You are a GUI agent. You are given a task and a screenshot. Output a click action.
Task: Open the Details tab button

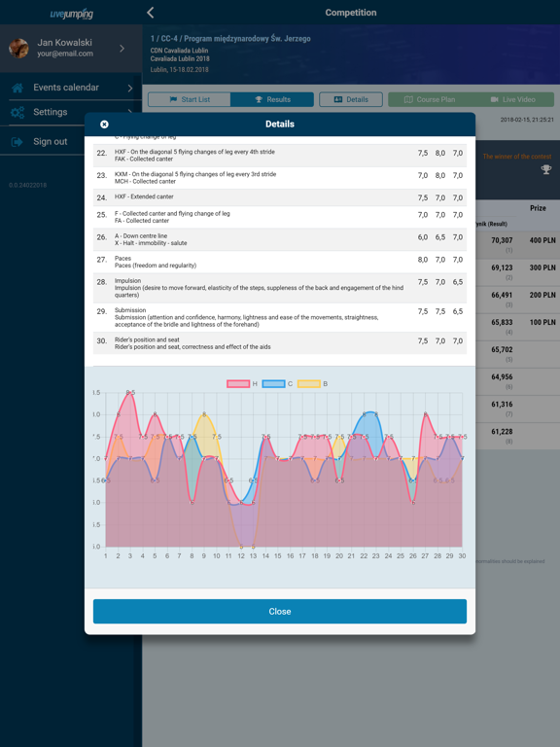(x=351, y=99)
